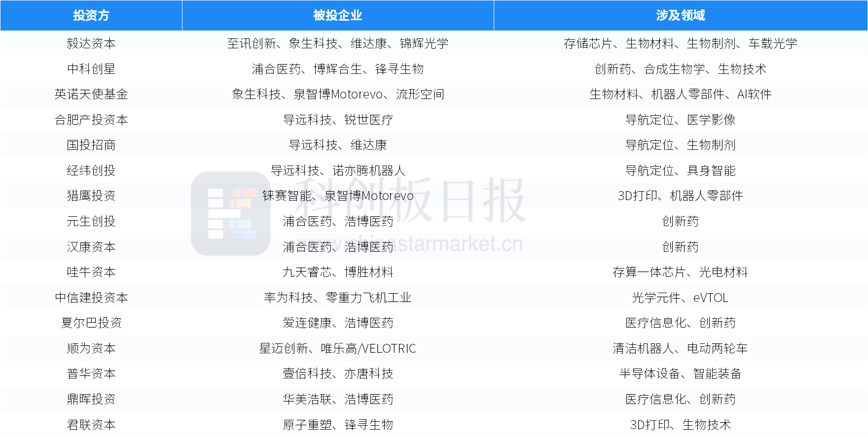Click the 涉及领域 column header
868x438 pixels.
pos(681,15)
